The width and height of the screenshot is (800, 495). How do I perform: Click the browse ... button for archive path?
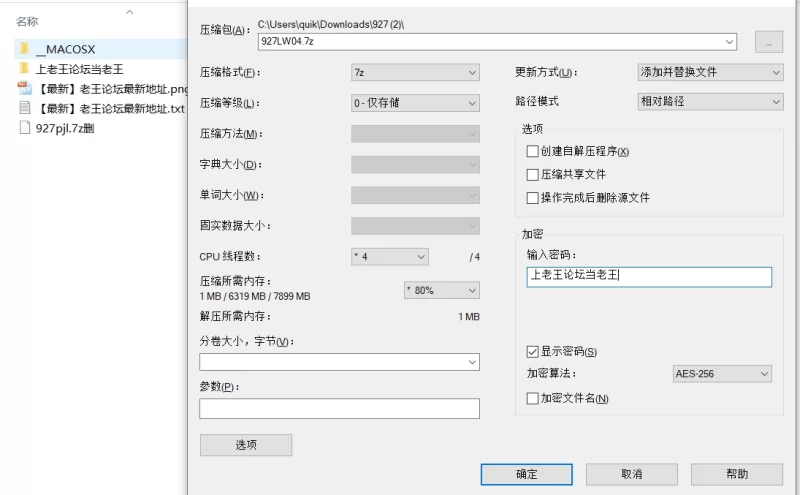click(769, 42)
